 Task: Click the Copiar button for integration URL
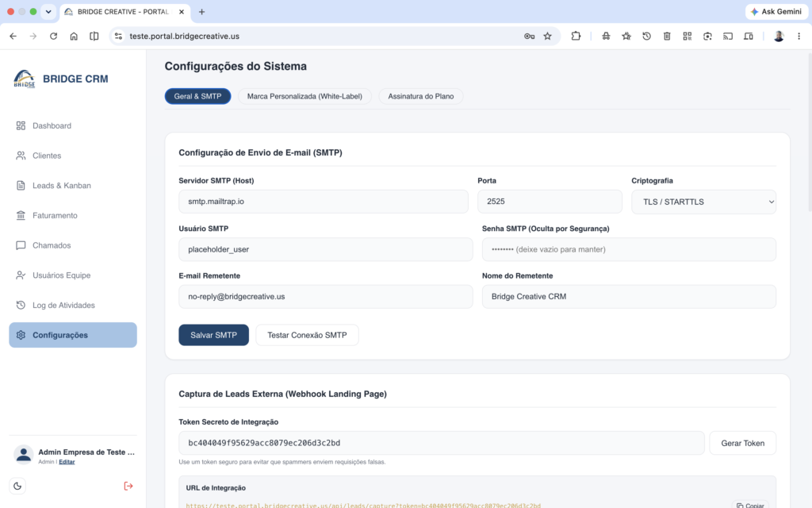(750, 505)
